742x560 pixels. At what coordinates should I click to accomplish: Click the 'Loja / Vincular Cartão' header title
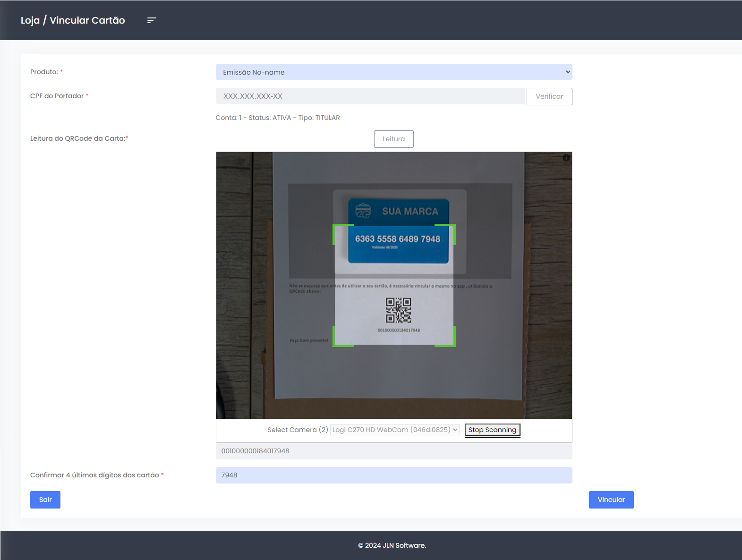[73, 20]
